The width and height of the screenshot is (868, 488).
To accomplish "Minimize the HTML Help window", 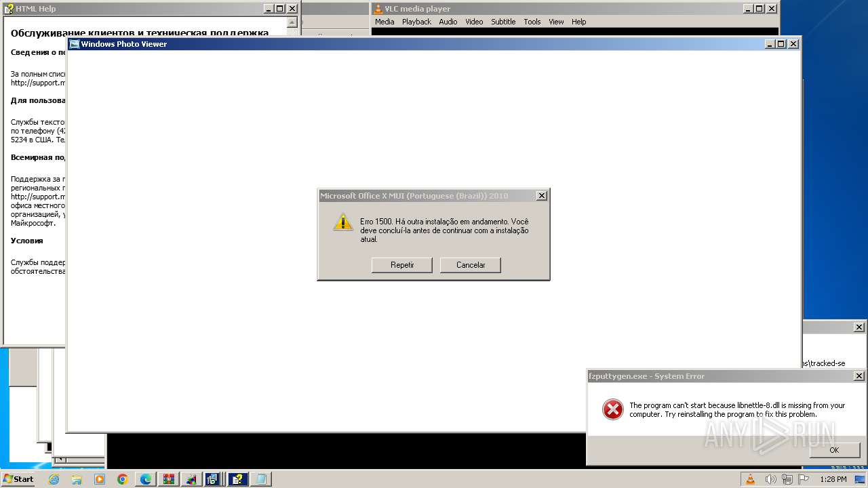I will pyautogui.click(x=268, y=9).
